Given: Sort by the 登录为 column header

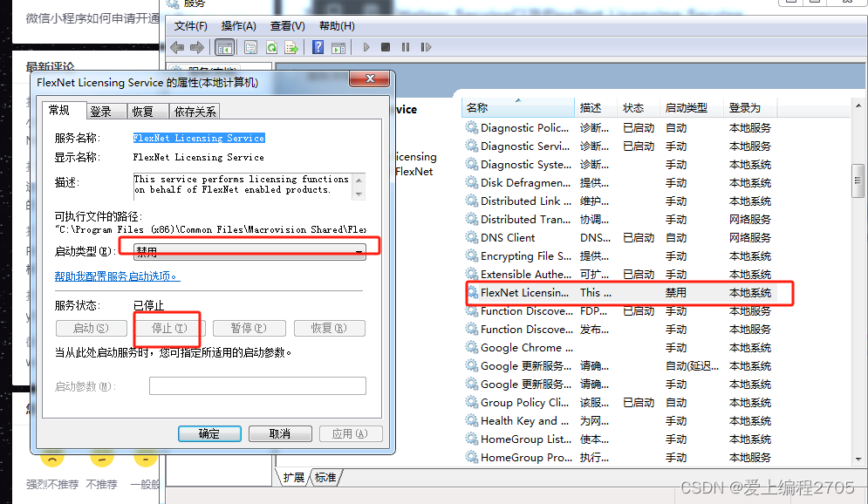Looking at the screenshot, I should click(749, 108).
